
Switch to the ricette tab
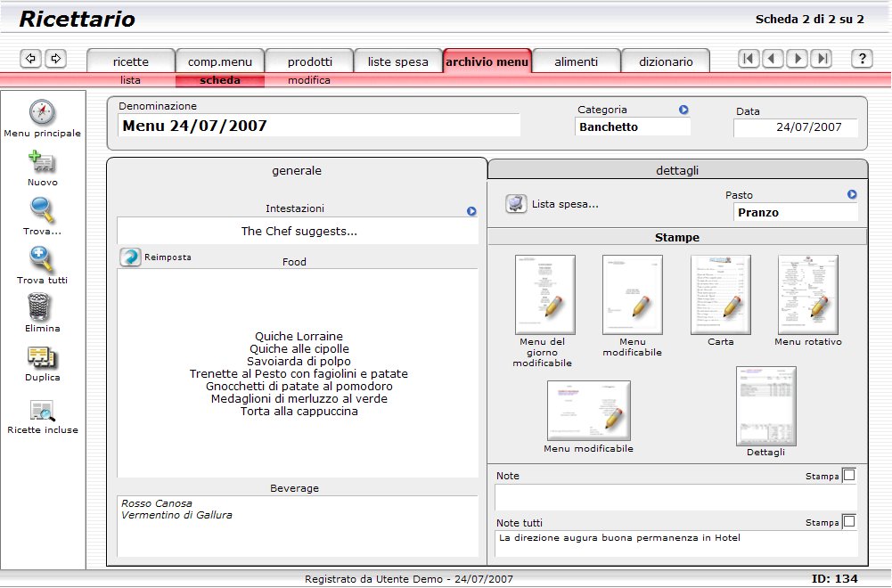tap(131, 61)
